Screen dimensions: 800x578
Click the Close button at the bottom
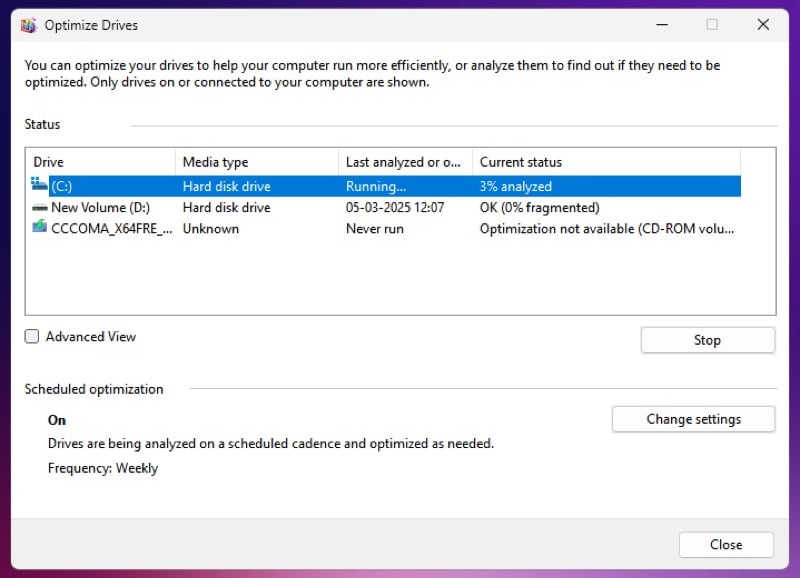[x=726, y=544]
